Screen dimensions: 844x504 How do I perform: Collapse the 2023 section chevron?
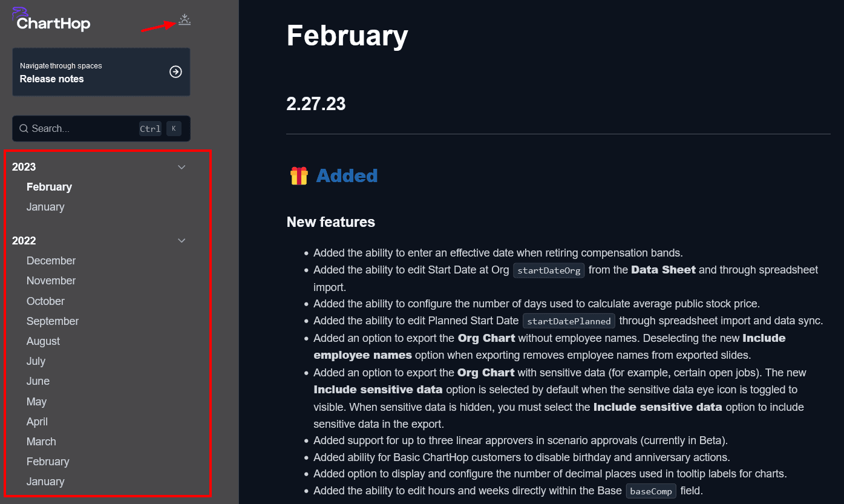click(182, 167)
